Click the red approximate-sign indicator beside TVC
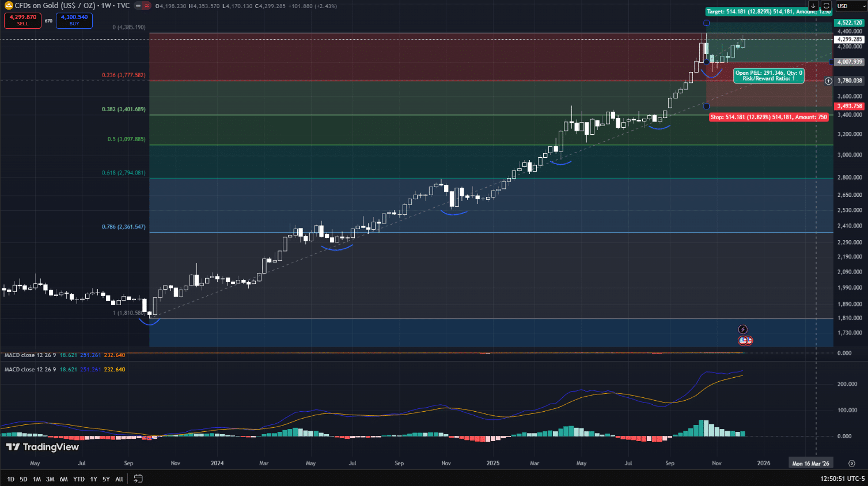Viewport: 868px width, 486px height. (x=147, y=6)
